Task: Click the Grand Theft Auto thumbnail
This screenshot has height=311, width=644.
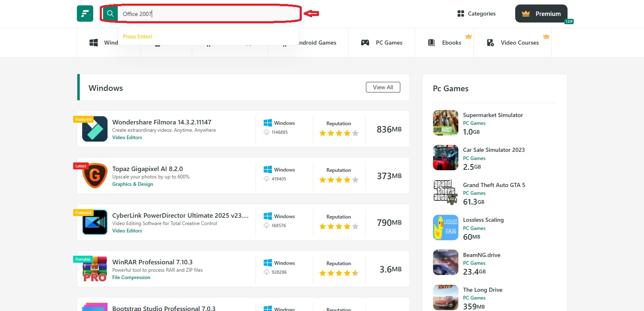Action: [446, 192]
